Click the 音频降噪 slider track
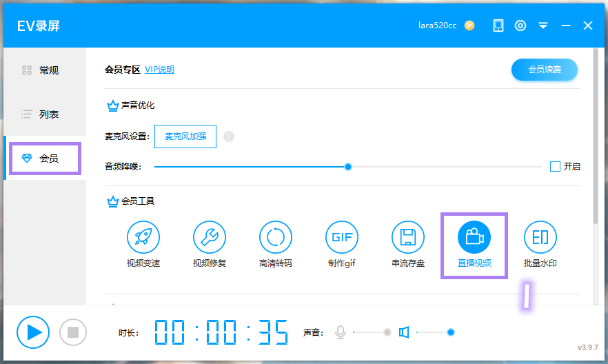The image size is (608, 364). click(x=276, y=166)
